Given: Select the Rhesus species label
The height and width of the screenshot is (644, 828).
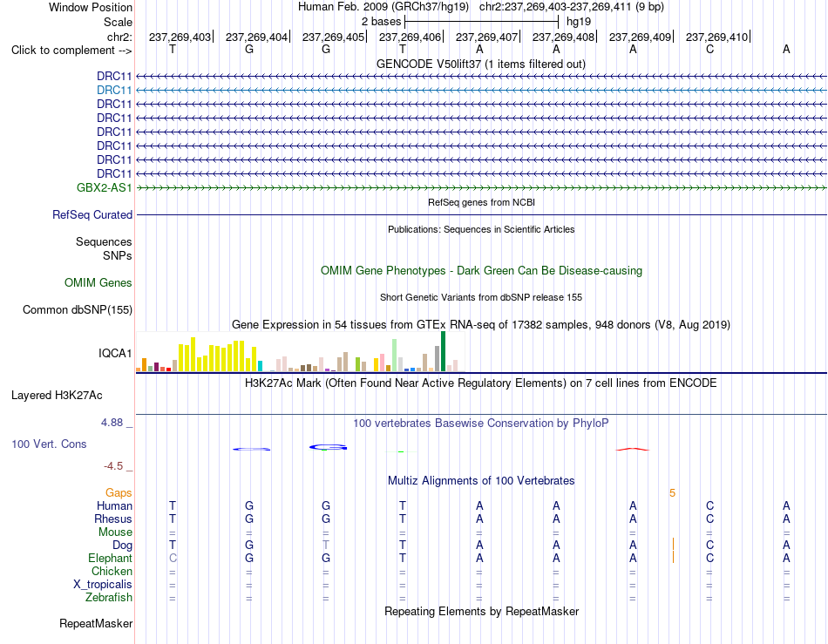Looking at the screenshot, I should click(113, 519).
